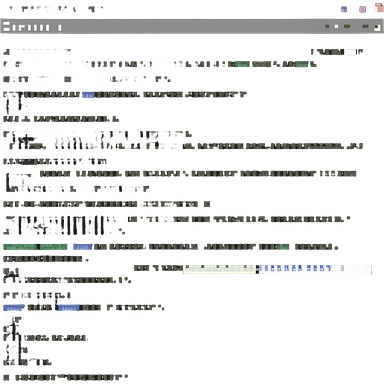Click the white square icon at the far right of the gray toolbar
This screenshot has height=384, width=384.
pos(377,27)
